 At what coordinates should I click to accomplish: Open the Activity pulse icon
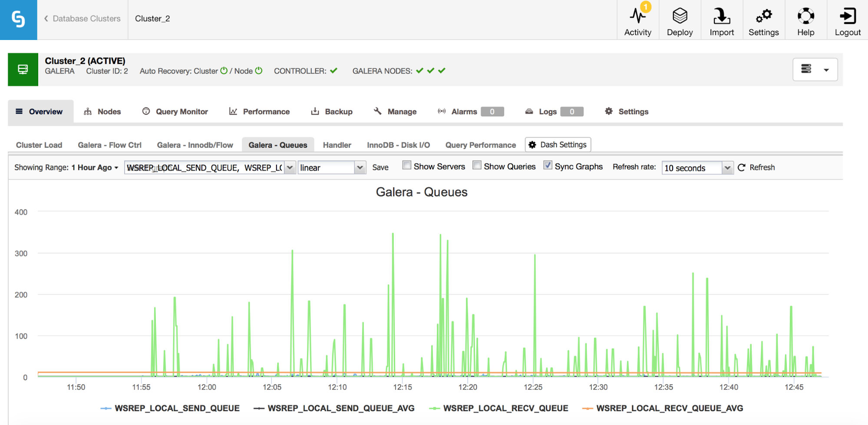pos(637,16)
